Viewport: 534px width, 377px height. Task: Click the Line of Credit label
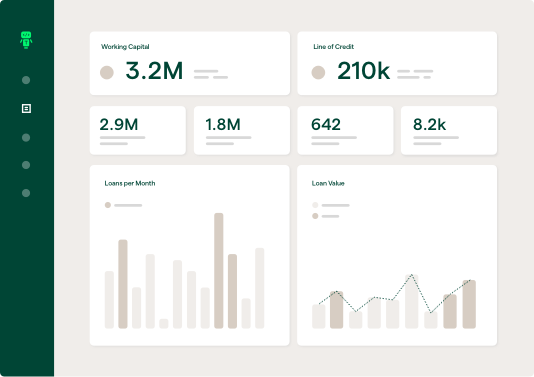coord(333,47)
